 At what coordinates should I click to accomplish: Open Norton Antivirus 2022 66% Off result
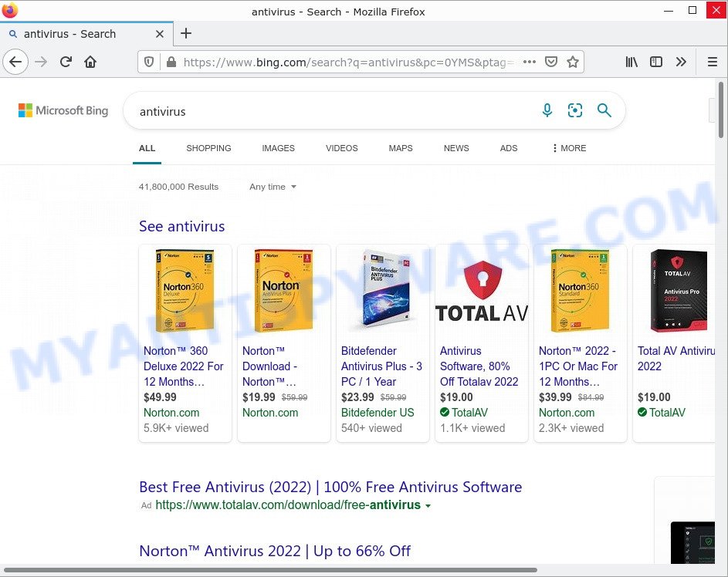pos(275,551)
